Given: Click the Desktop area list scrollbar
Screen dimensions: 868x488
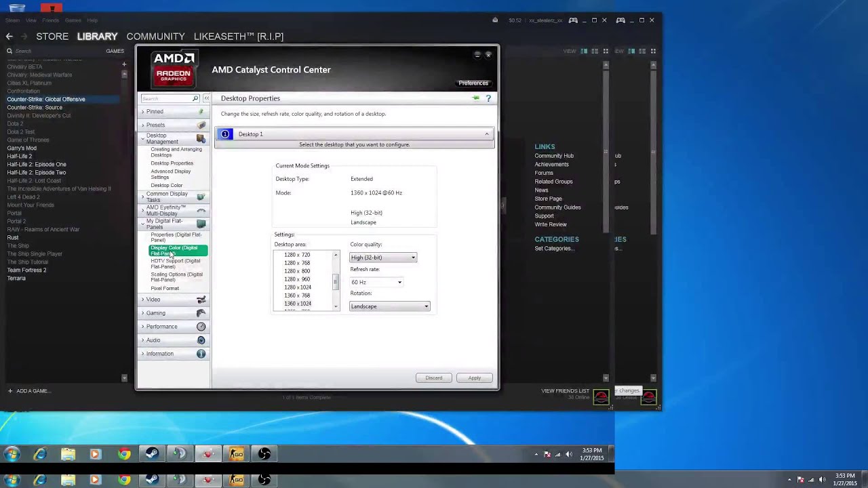Looking at the screenshot, I should [335, 281].
